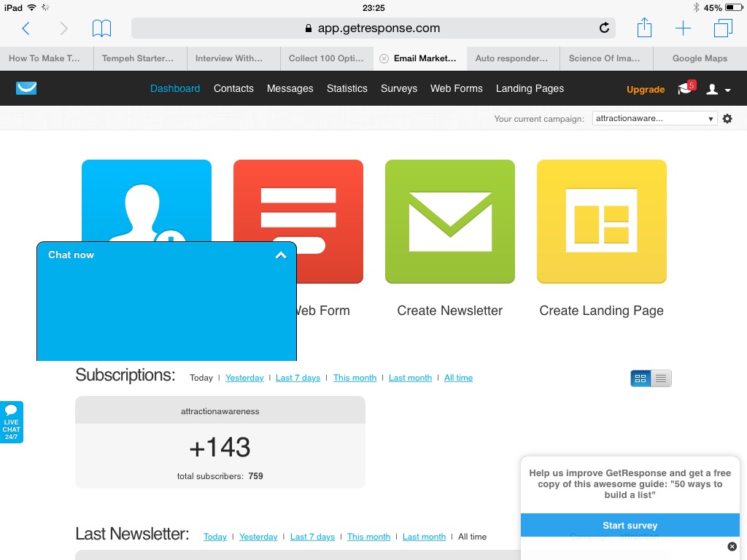Image resolution: width=747 pixels, height=560 pixels.
Task: Switch Subscriptions to grid view
Action: (640, 378)
